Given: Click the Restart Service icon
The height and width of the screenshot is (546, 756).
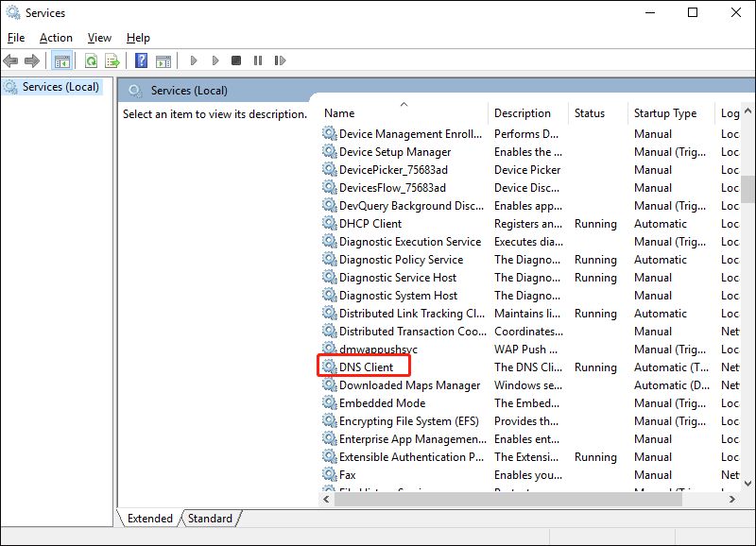Looking at the screenshot, I should point(281,60).
